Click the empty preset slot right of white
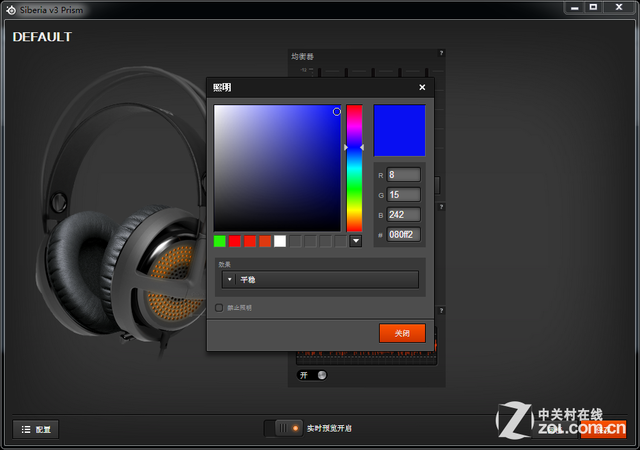Screen dimensions: 640x450 click(x=295, y=241)
